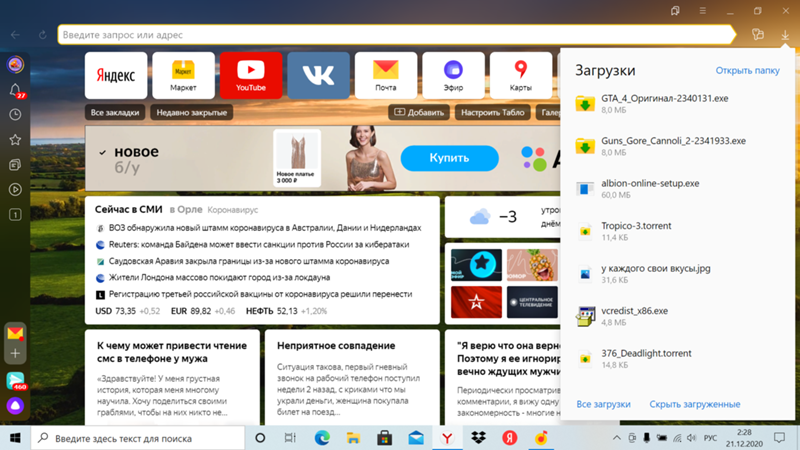Open history clock icon in sidebar
The width and height of the screenshot is (800, 450).
pos(15,114)
